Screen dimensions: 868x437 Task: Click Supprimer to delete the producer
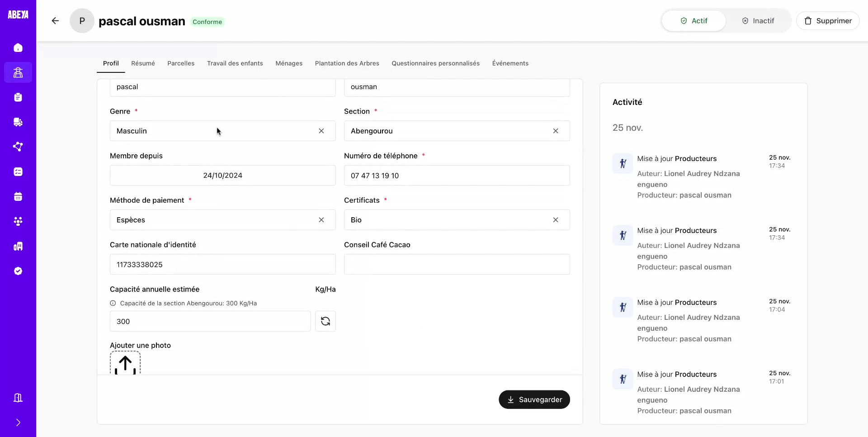(x=828, y=20)
